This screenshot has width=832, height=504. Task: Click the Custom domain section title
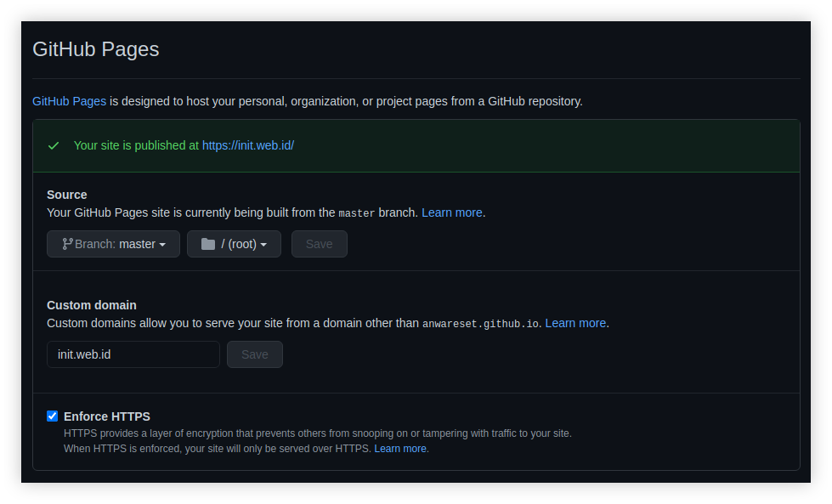point(92,305)
